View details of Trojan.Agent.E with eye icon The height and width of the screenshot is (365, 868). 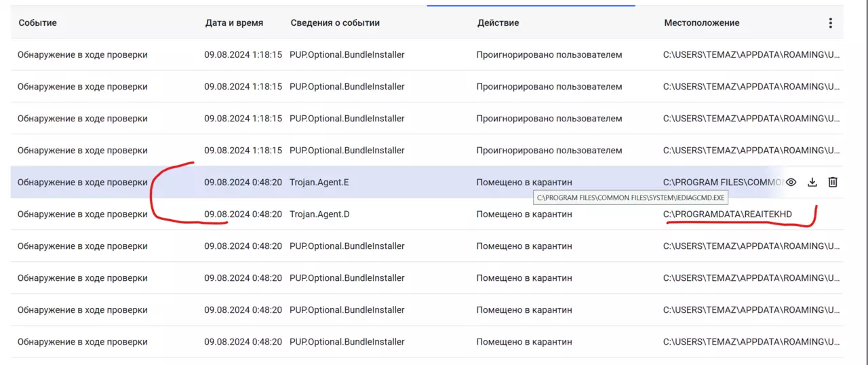pos(791,182)
